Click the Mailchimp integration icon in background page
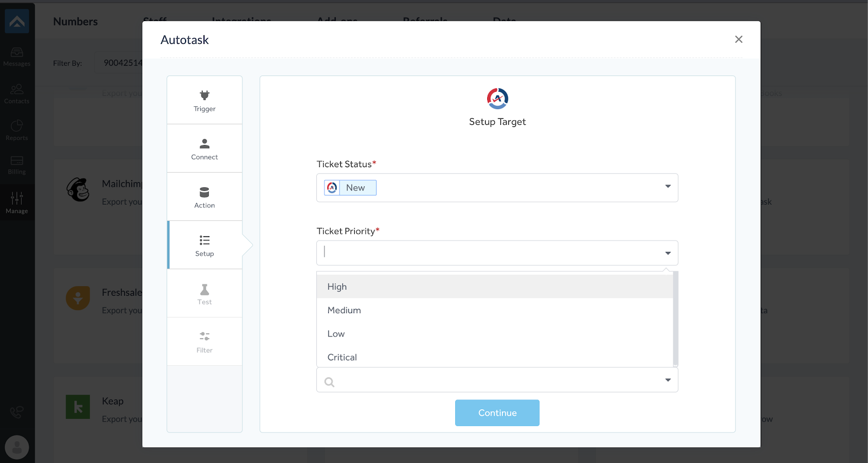The image size is (868, 463). tap(78, 189)
